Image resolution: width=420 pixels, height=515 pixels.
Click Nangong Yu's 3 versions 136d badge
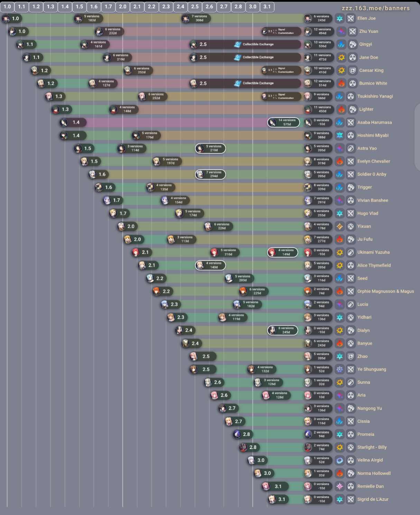coord(318,408)
